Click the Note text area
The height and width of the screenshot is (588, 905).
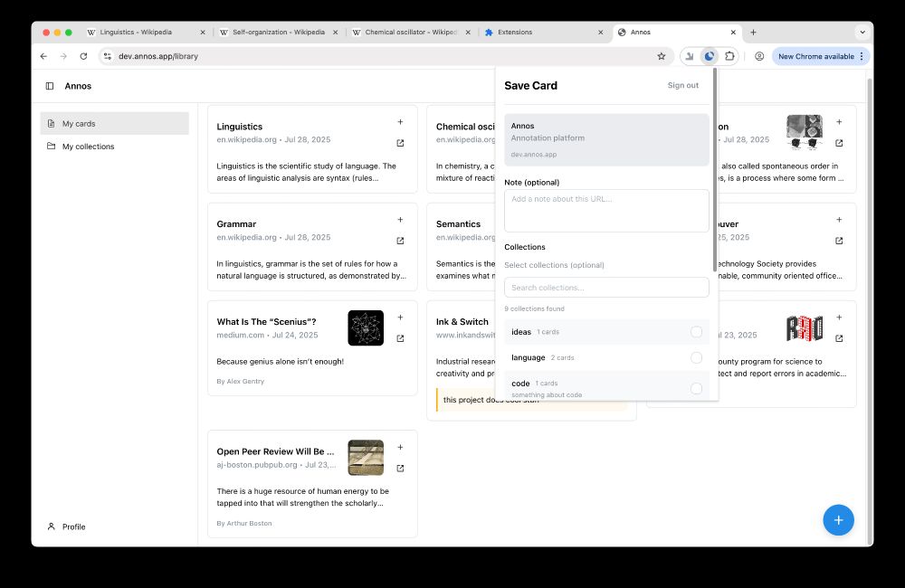pos(606,211)
